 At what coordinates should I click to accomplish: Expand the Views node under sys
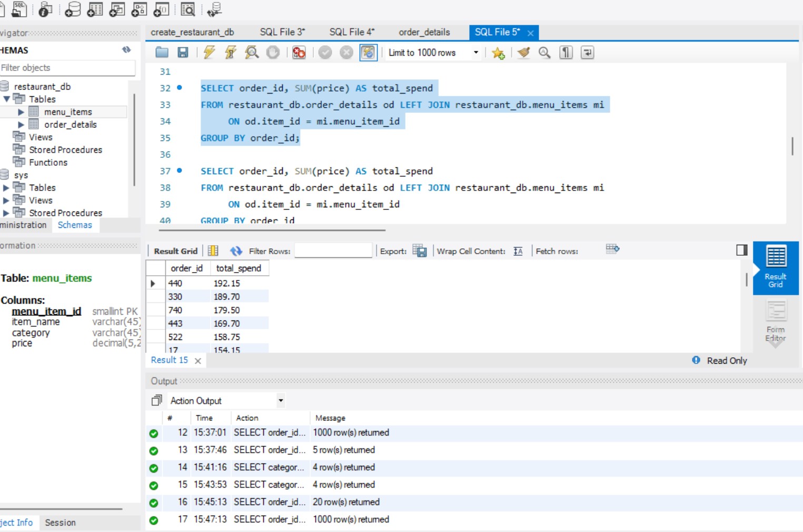point(6,200)
